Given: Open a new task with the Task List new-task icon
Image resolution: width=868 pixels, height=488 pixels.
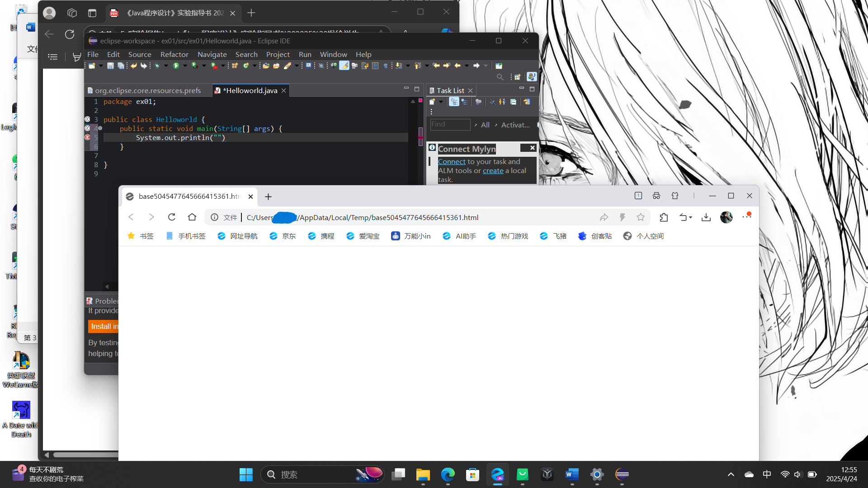Looking at the screenshot, I should coord(432,102).
